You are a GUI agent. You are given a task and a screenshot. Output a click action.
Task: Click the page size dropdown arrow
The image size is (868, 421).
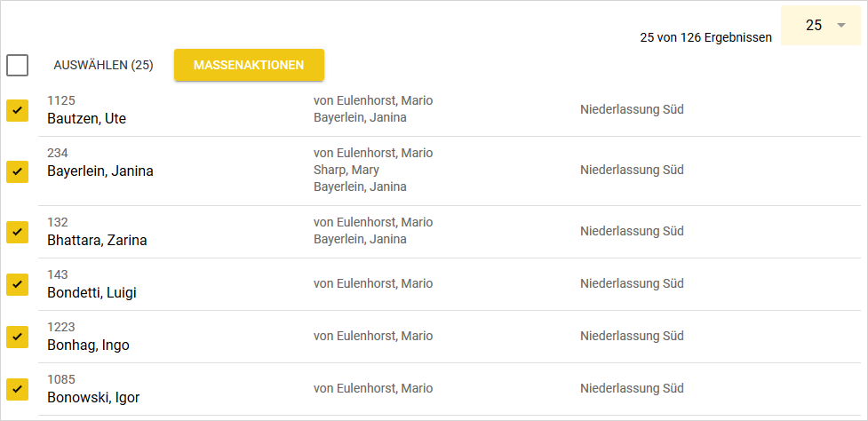click(x=840, y=26)
